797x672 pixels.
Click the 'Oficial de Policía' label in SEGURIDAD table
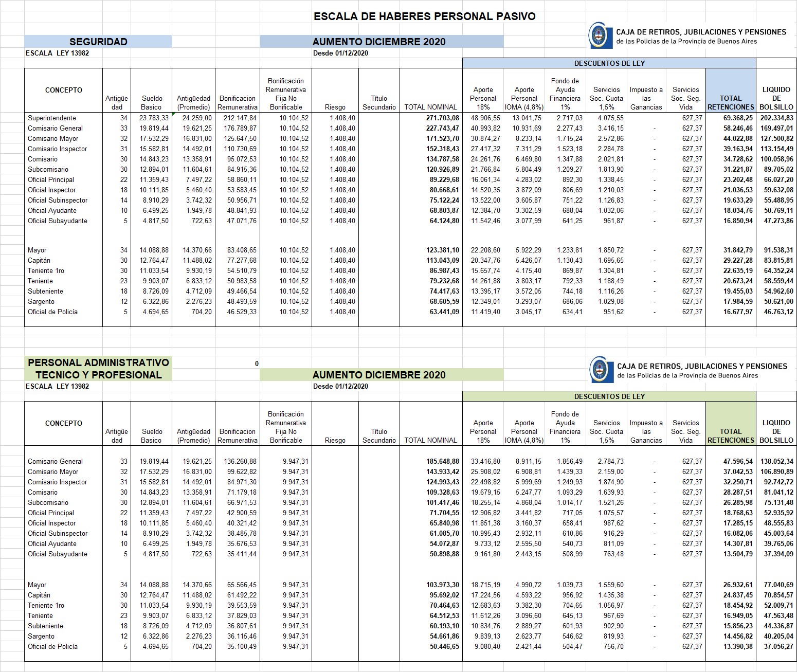52,312
